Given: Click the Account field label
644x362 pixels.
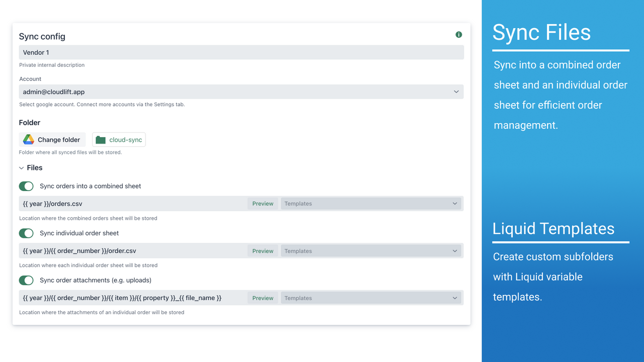Looking at the screenshot, I should click(x=30, y=79).
